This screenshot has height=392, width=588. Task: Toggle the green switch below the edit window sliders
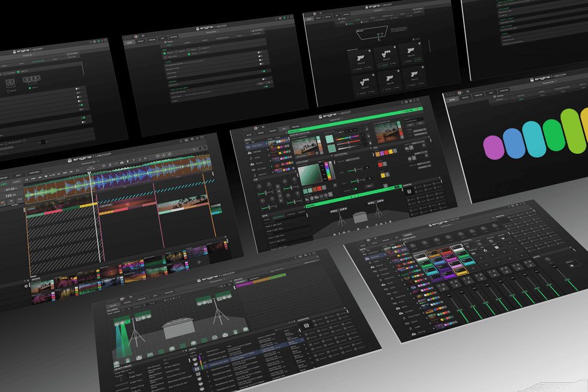coord(355,189)
